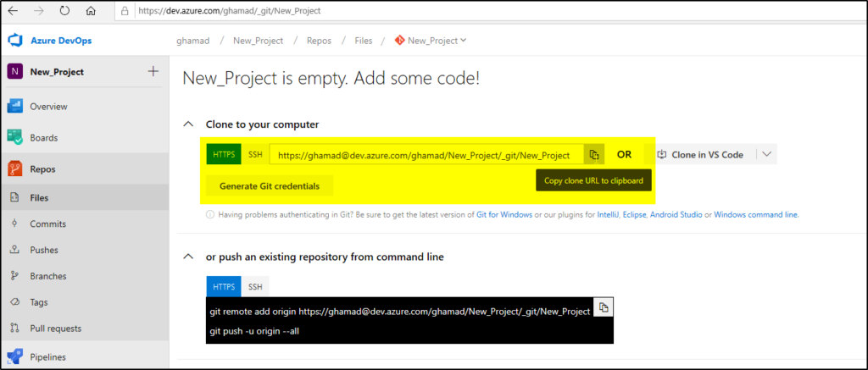Click the browser back arrow
868x370 pixels.
point(14,10)
